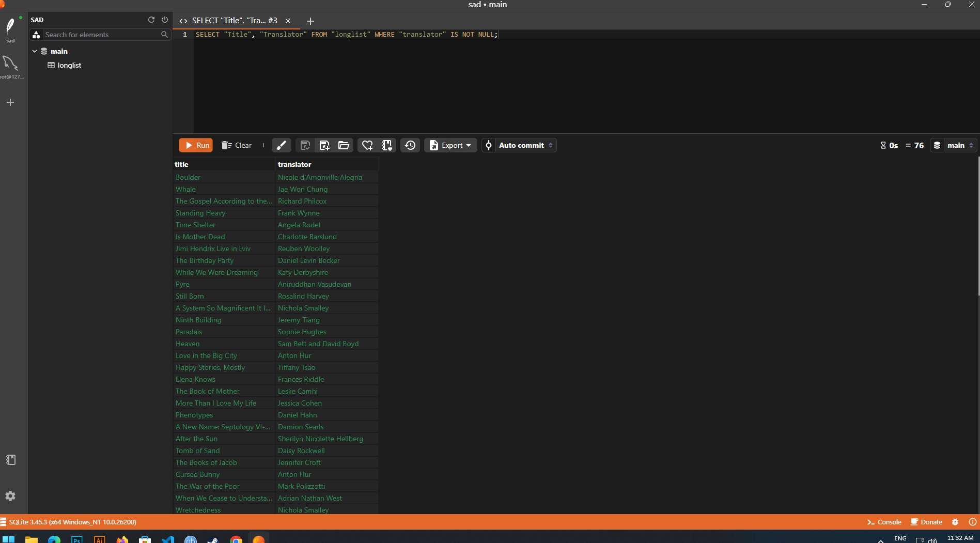The image size is (980, 543).
Task: Save query to favorites with heart-plus icon
Action: [367, 145]
